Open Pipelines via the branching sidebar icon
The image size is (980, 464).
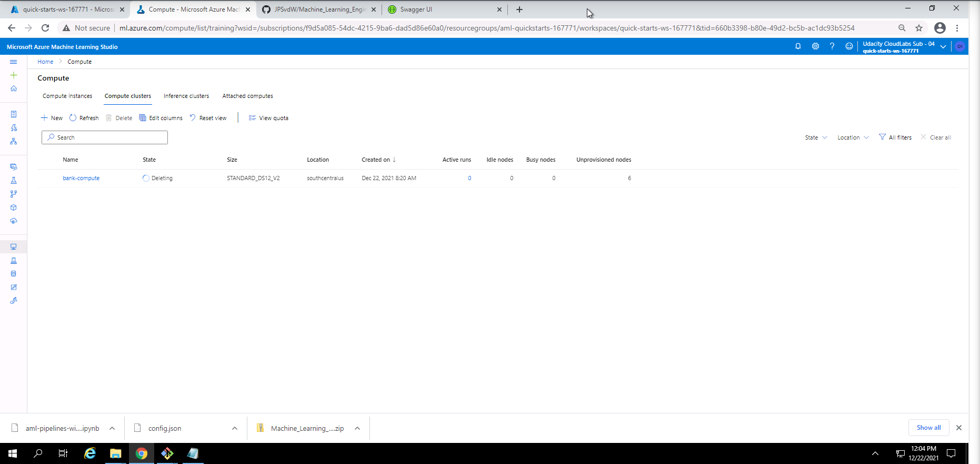[14, 194]
